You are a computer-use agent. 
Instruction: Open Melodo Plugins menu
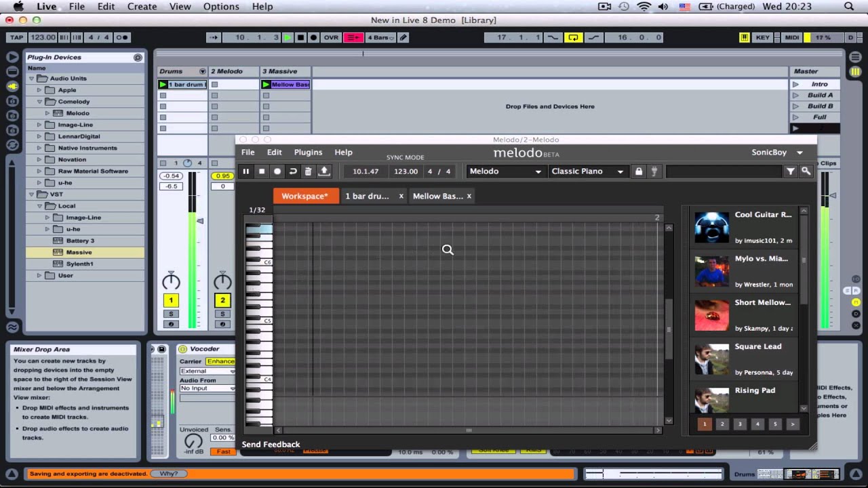click(x=308, y=152)
